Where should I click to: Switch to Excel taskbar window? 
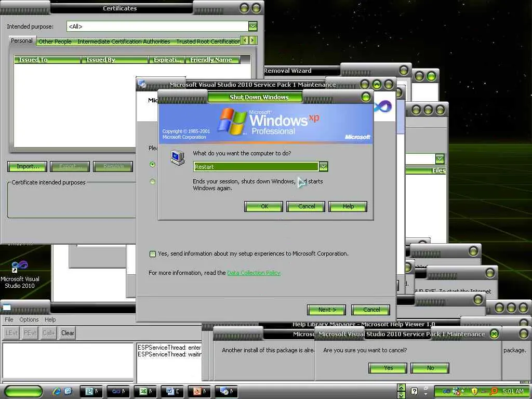tap(145, 391)
